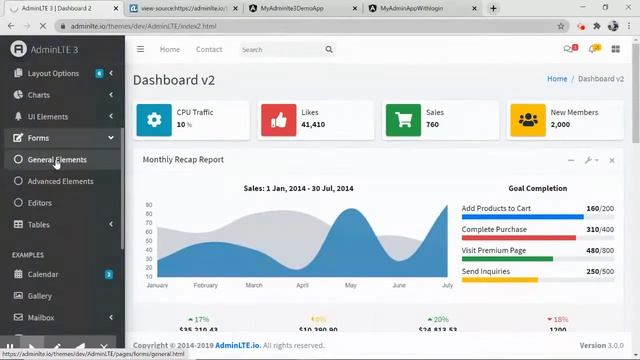Click the Likes thumbs-up icon
The image size is (640, 360).
pyautogui.click(x=279, y=120)
